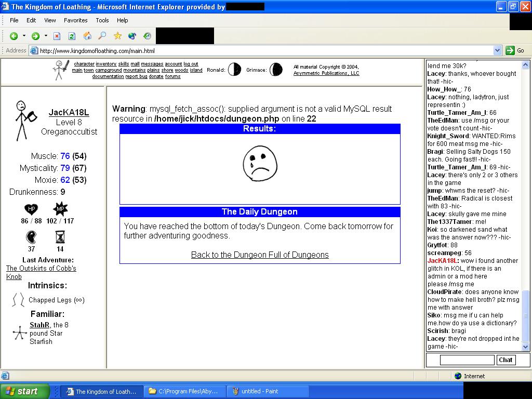The height and width of the screenshot is (399, 532).
Task: Open the Search magnifier toolbar icon
Action: click(102, 36)
